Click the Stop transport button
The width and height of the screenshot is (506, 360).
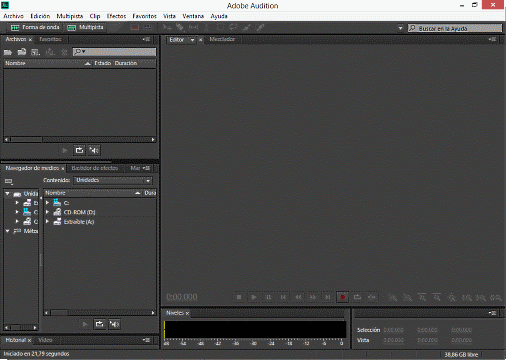pyautogui.click(x=239, y=297)
